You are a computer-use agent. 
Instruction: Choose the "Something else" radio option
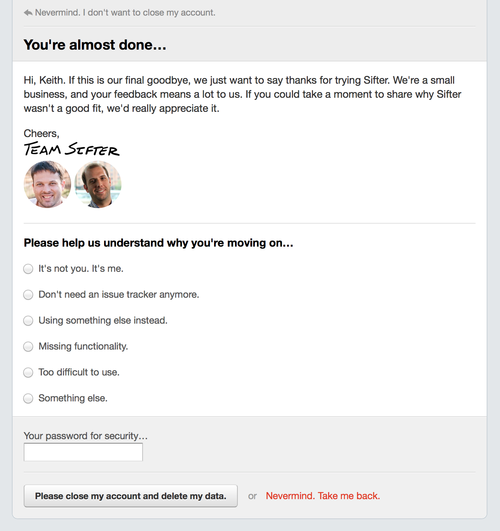28,398
